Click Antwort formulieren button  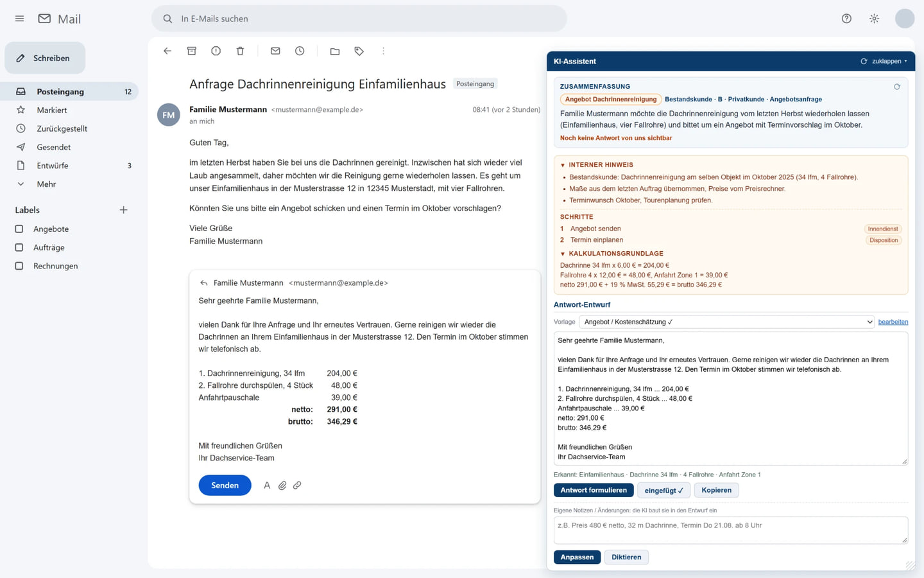594,490
